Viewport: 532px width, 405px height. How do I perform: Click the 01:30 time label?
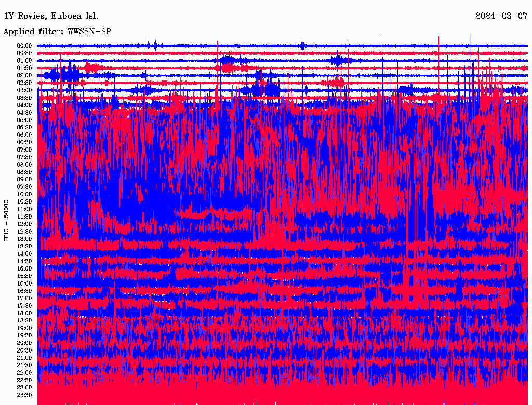click(x=24, y=68)
